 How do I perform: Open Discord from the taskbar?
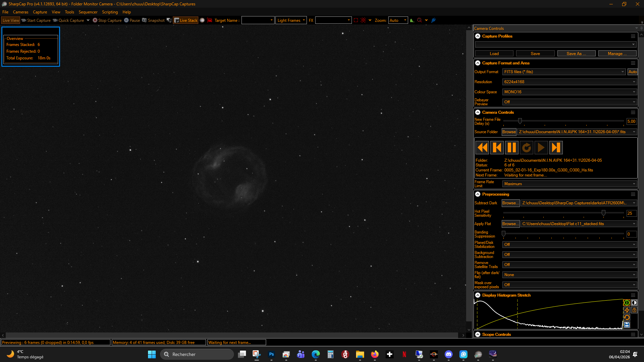click(x=448, y=354)
